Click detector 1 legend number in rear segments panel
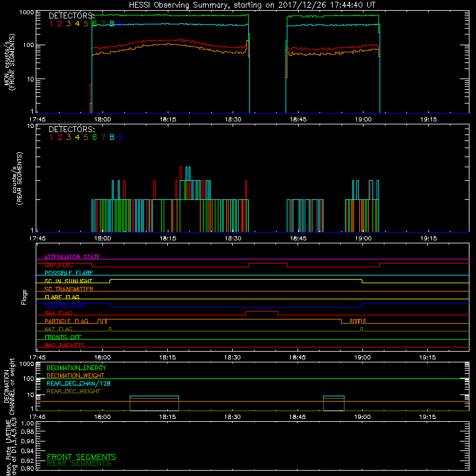The image size is (476, 476). coord(51,137)
